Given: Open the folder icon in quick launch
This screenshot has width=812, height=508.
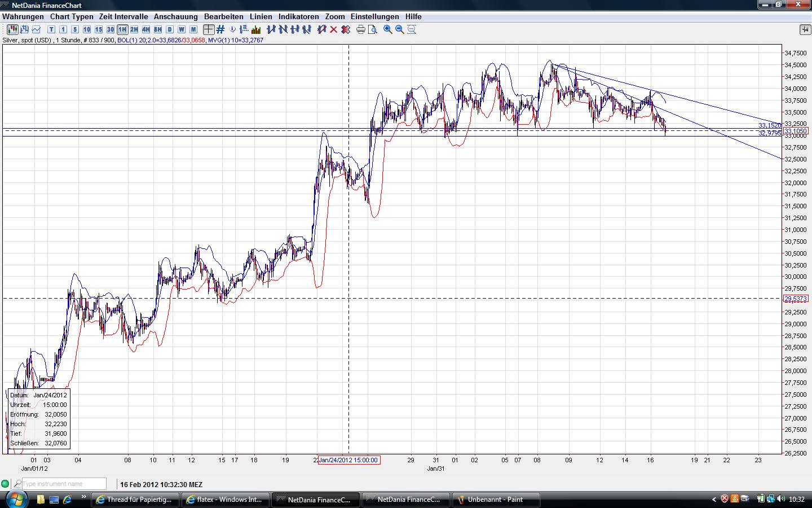Looking at the screenshot, I should (x=41, y=500).
